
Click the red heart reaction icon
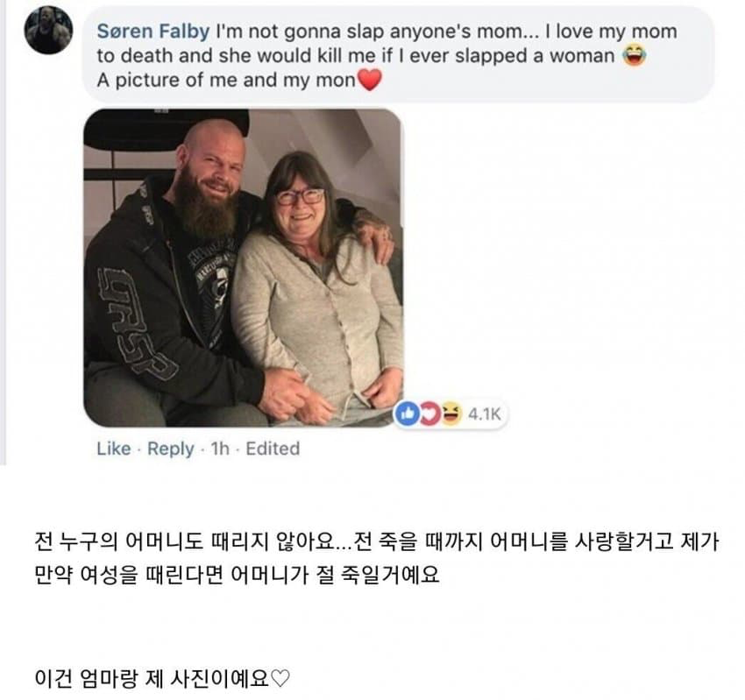click(429, 414)
